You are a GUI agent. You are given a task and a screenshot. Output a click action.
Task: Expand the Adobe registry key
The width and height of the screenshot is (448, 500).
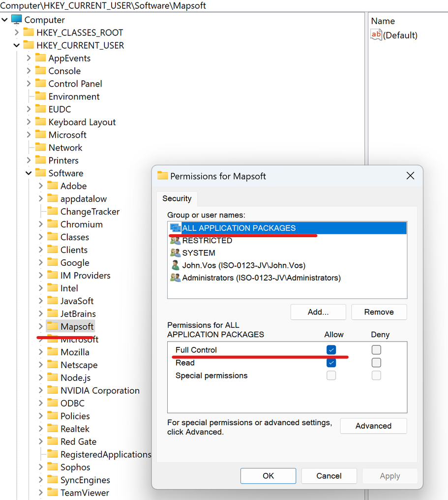pos(40,186)
